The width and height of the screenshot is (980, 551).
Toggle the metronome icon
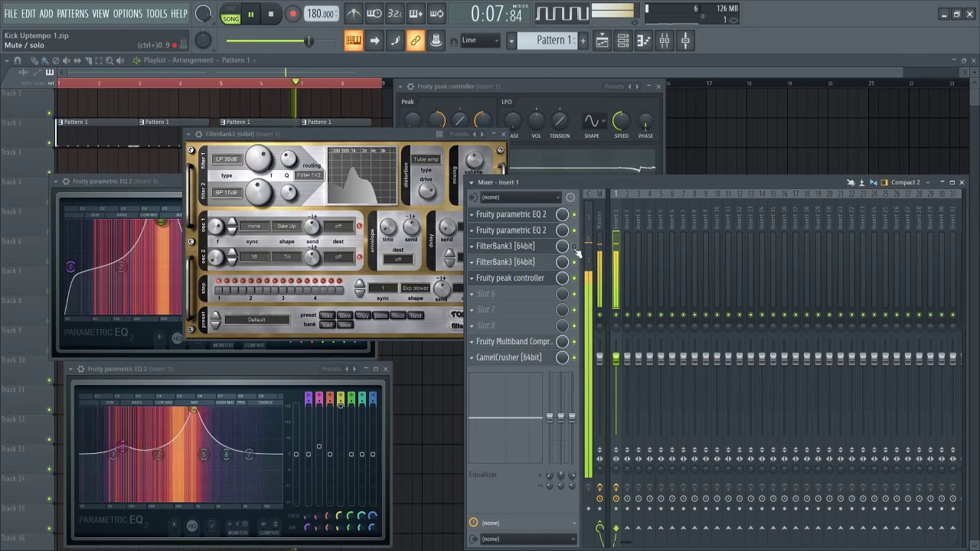[354, 14]
